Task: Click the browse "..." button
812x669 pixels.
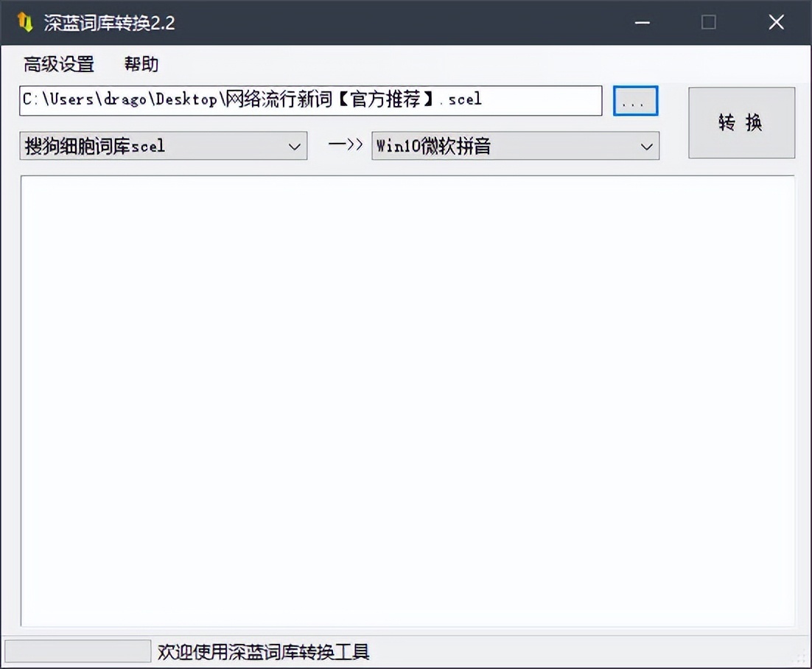Action: 635,101
